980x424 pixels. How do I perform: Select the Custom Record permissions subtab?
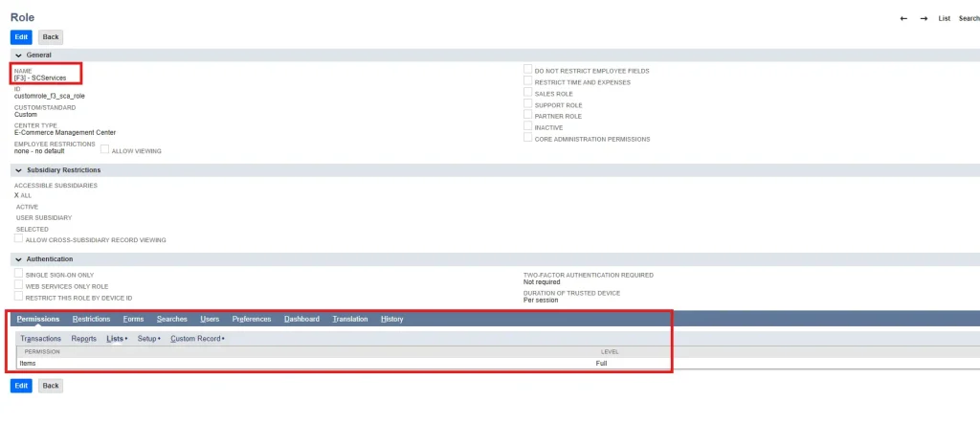pos(197,338)
